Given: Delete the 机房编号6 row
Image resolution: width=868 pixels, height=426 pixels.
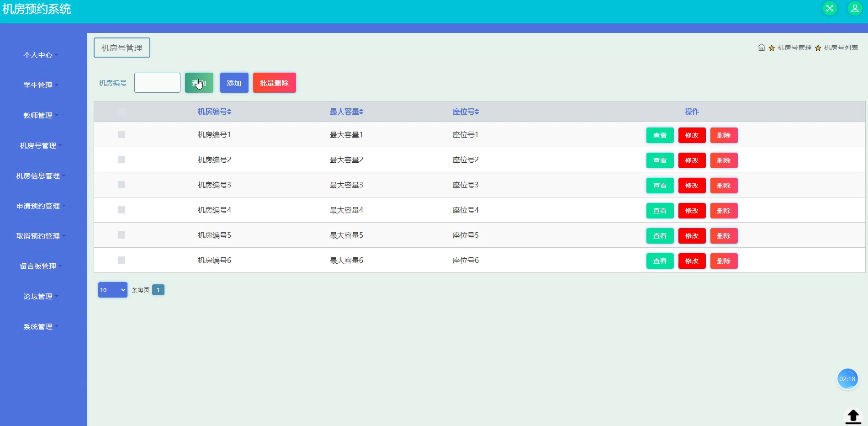Looking at the screenshot, I should click(724, 261).
